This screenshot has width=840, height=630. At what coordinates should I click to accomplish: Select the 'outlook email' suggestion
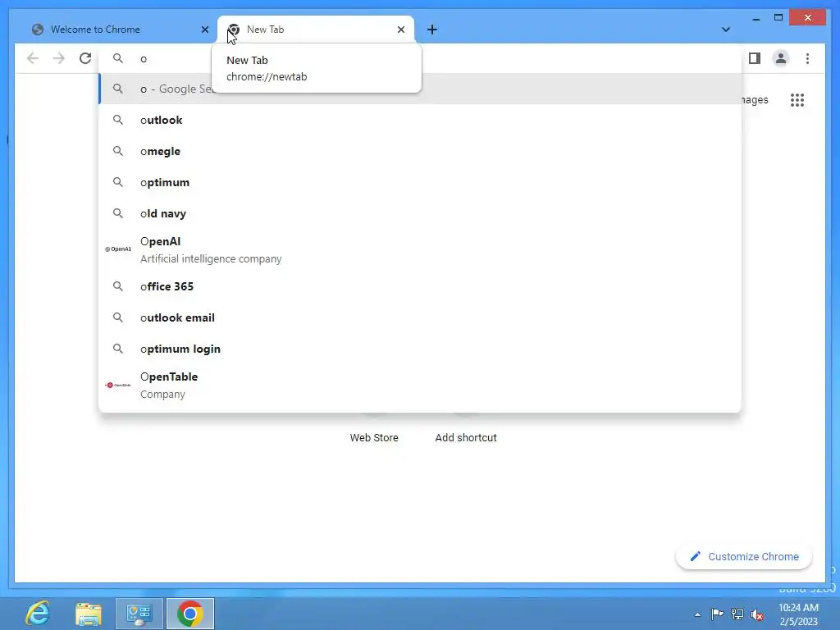tap(421, 317)
